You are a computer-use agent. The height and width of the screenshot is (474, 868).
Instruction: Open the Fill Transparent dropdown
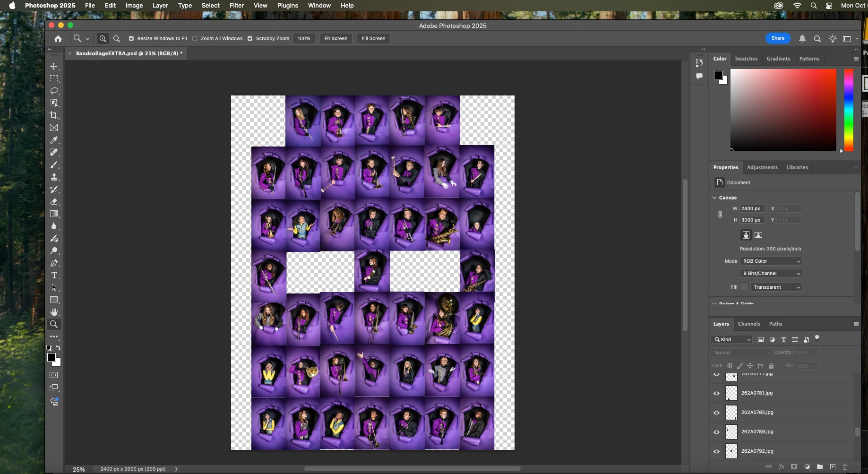776,287
